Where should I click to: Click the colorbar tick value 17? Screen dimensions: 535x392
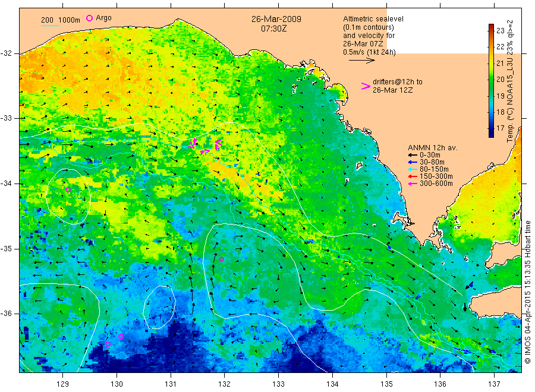[x=500, y=128]
